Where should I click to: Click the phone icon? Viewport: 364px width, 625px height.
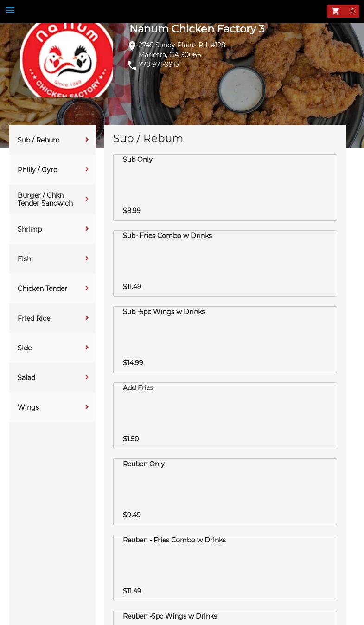132,65
